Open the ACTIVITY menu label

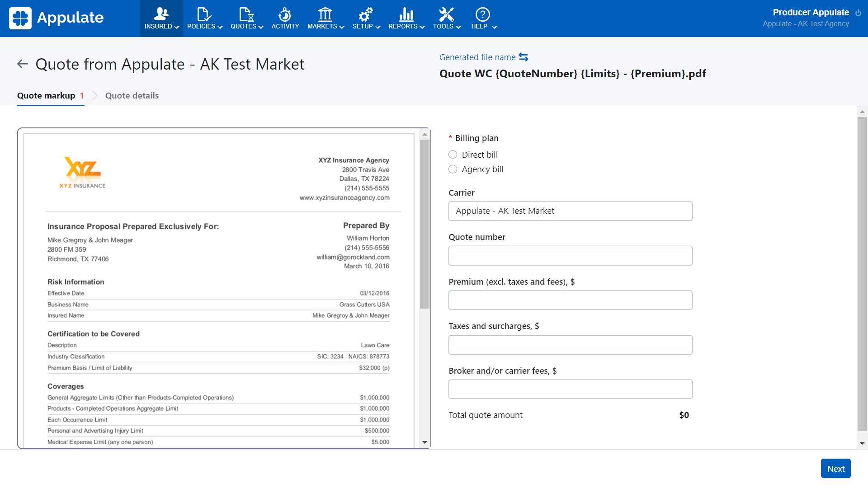pyautogui.click(x=285, y=26)
